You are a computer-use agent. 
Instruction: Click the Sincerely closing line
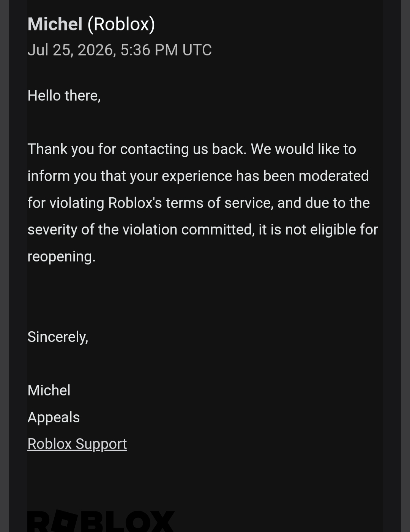click(x=58, y=337)
